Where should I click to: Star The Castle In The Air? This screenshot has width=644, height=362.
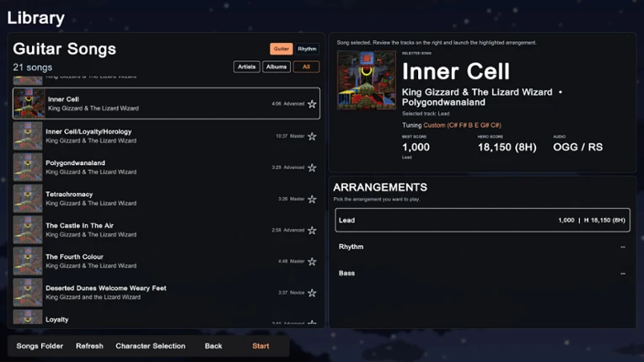(312, 231)
